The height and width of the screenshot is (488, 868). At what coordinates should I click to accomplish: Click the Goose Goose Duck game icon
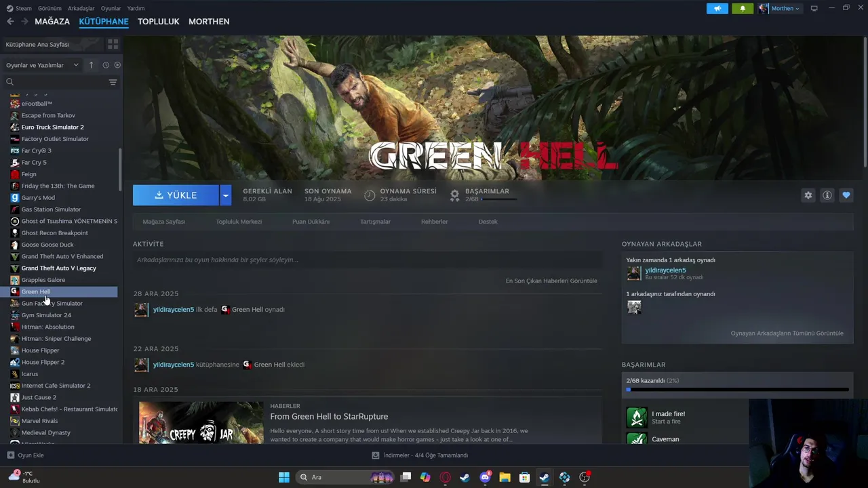click(x=15, y=245)
